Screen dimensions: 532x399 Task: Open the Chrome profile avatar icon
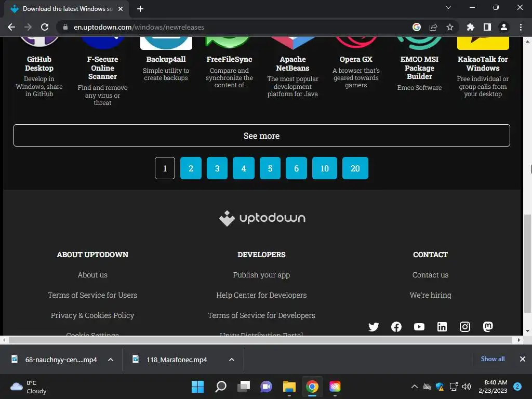point(504,27)
